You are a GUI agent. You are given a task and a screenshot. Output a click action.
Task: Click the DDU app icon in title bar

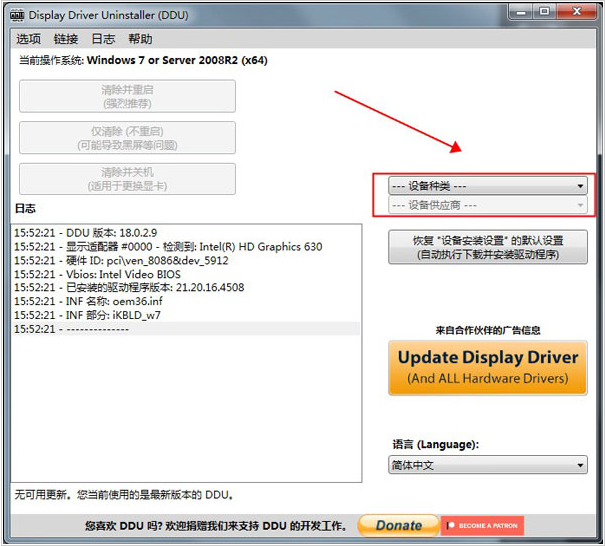pos(17,15)
